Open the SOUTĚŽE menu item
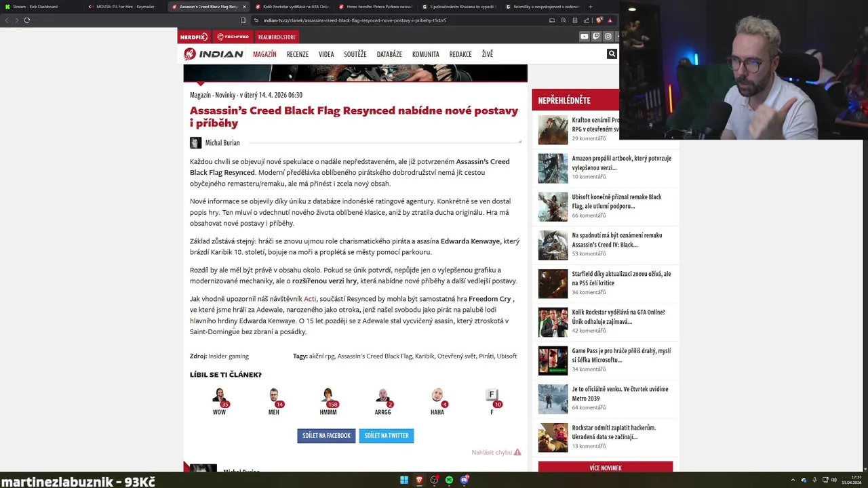 tap(355, 54)
